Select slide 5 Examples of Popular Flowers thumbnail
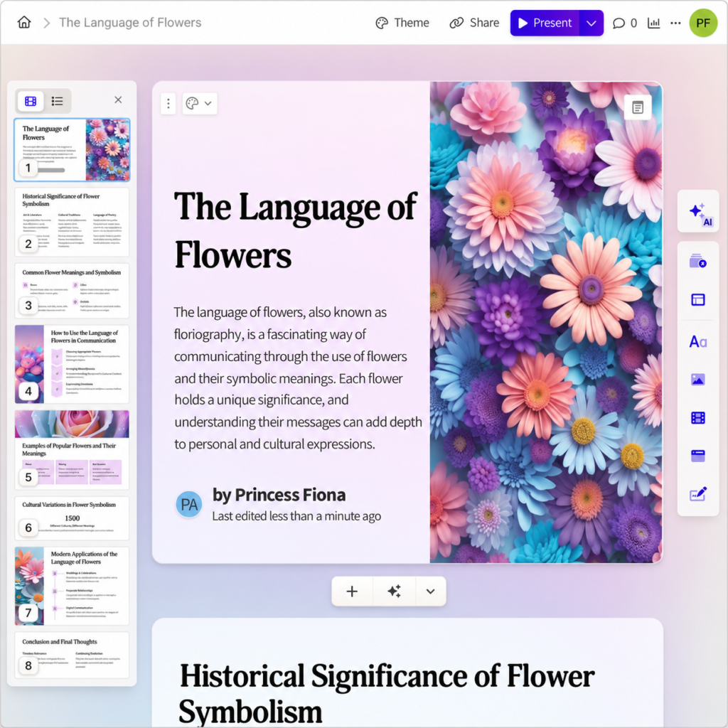The width and height of the screenshot is (728, 728). 72,449
